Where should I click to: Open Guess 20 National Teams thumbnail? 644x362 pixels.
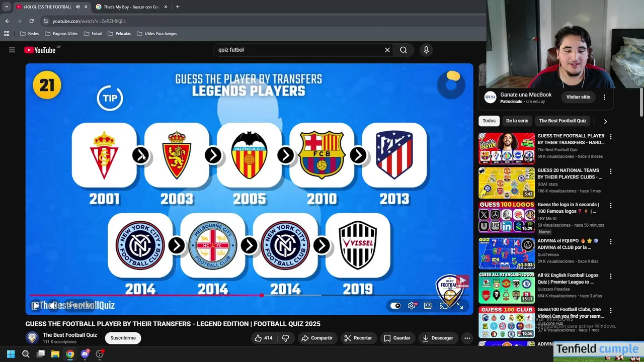[x=507, y=183]
